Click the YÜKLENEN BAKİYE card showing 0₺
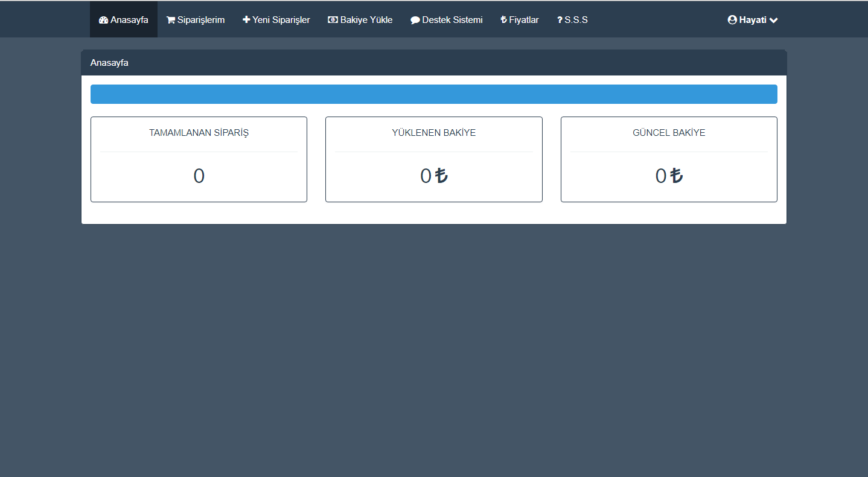This screenshot has height=477, width=868. point(434,159)
